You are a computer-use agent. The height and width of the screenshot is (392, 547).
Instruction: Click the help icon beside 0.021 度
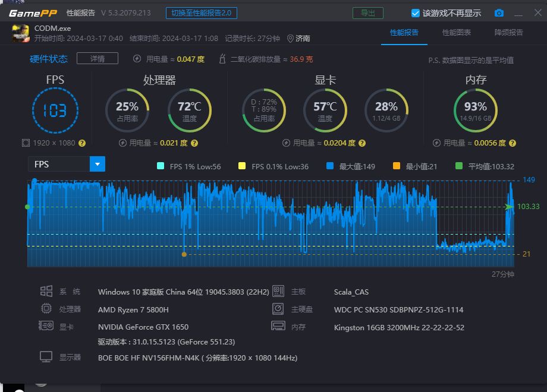coord(194,143)
